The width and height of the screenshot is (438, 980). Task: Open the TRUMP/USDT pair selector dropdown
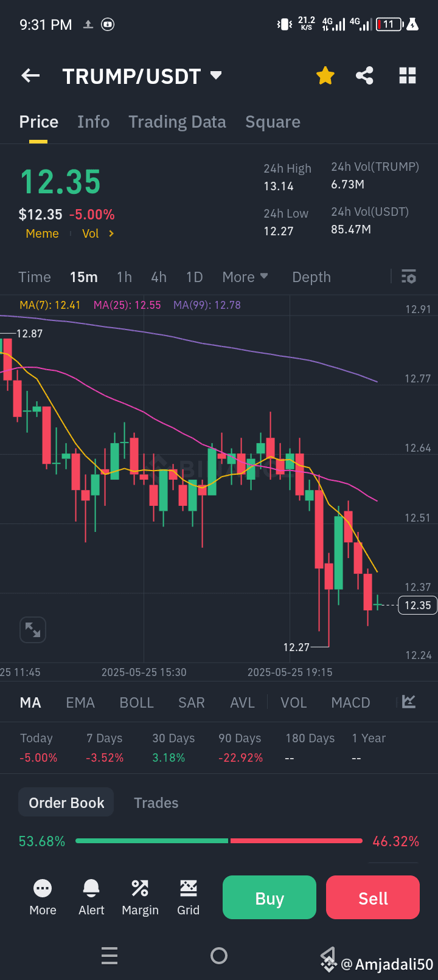point(142,77)
